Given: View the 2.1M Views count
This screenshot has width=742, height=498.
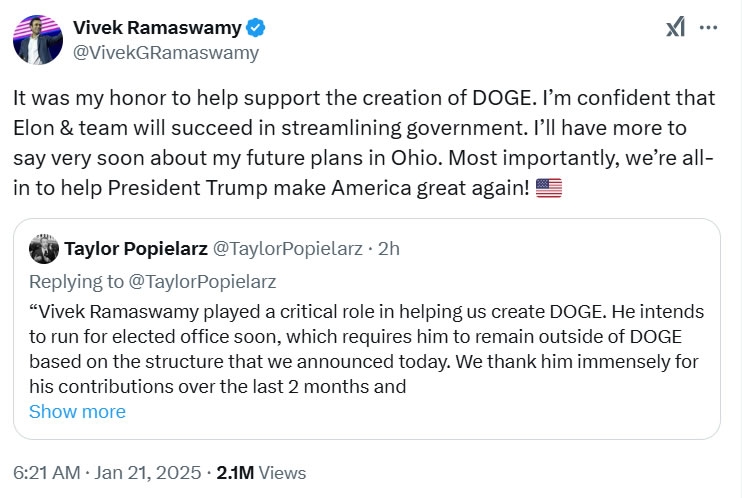Looking at the screenshot, I should [261, 472].
